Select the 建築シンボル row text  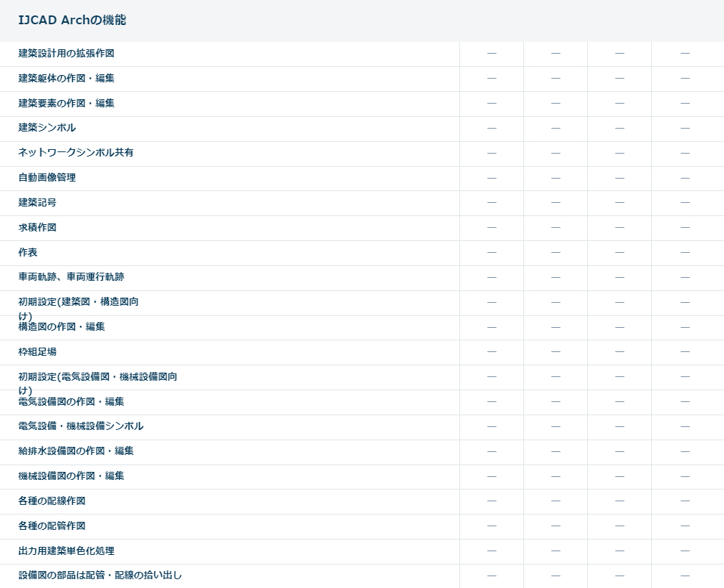click(x=47, y=128)
